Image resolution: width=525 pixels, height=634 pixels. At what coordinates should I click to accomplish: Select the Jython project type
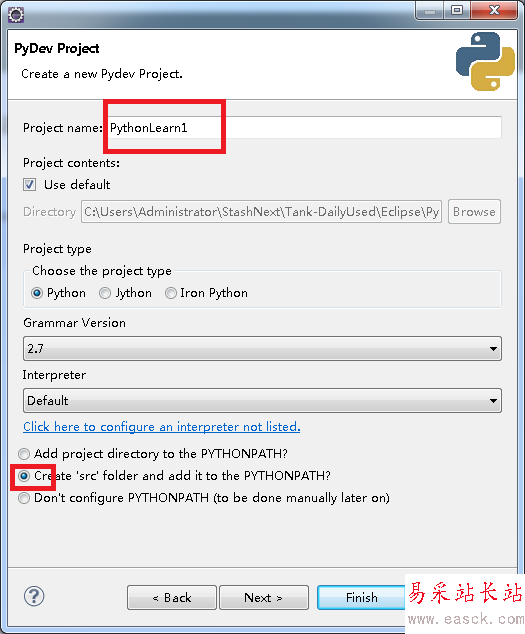coord(105,293)
